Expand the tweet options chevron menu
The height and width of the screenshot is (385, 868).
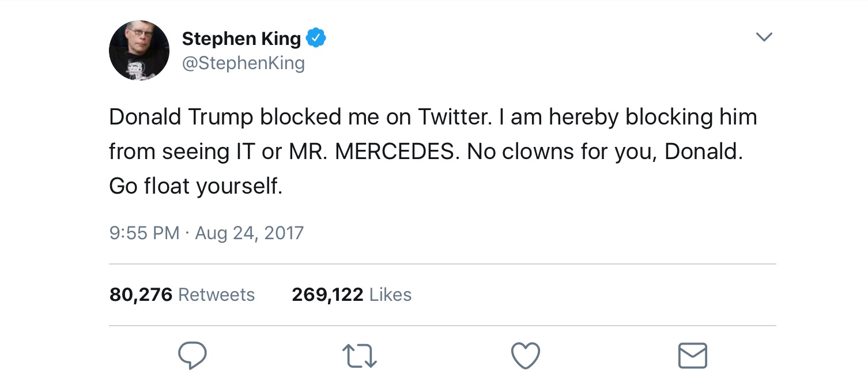coord(764,37)
